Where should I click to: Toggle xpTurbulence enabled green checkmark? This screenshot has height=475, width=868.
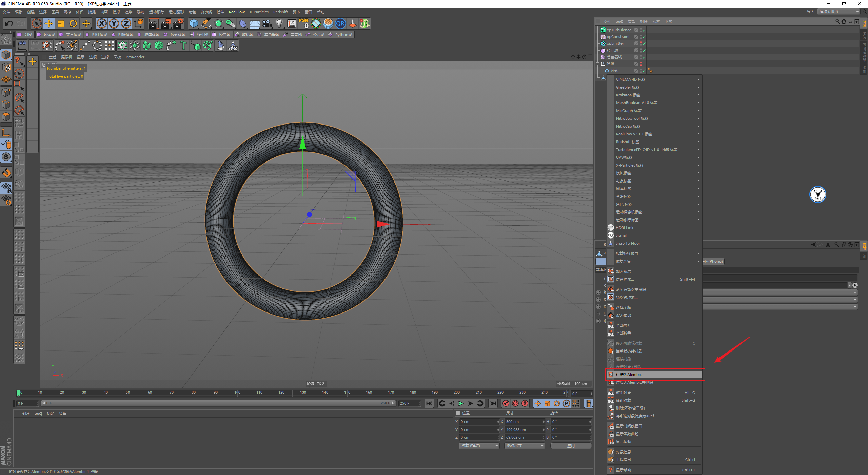(x=644, y=30)
